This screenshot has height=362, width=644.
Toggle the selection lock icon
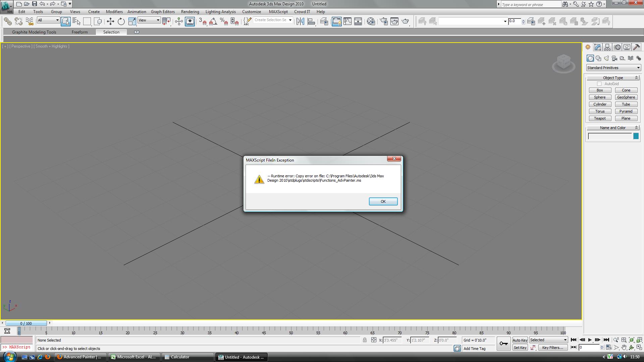[365, 340]
